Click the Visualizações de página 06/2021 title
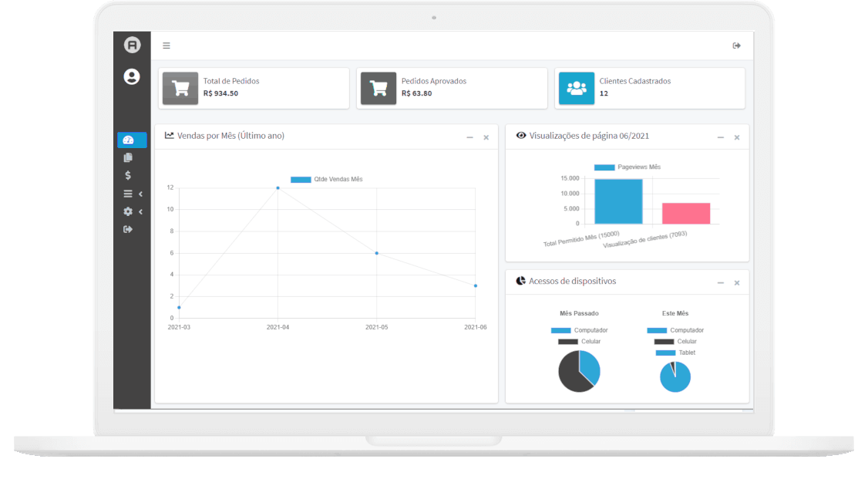 589,136
